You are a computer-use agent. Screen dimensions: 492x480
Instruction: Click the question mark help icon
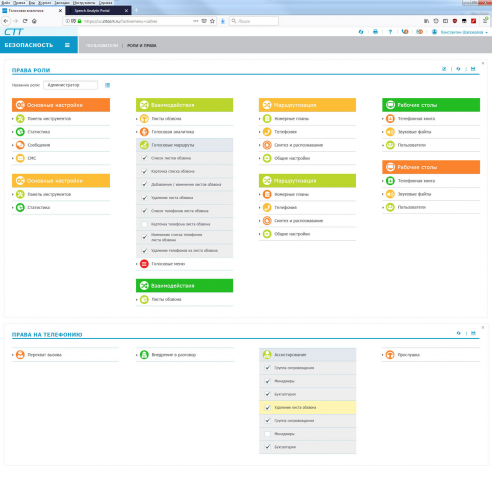point(390,32)
